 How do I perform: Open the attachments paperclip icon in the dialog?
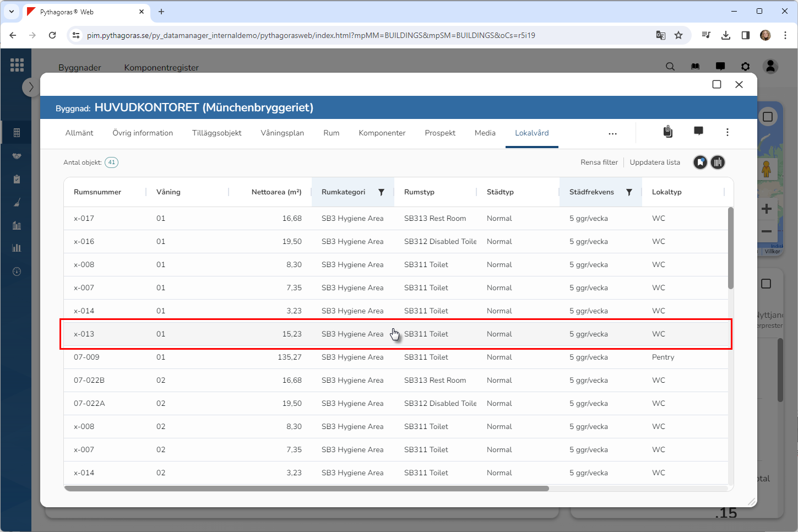(667, 132)
